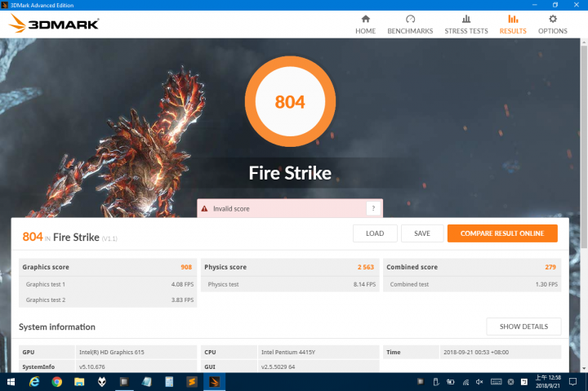Open the OPTIONS tab
Viewport: 588px width, 391px height.
pyautogui.click(x=552, y=24)
